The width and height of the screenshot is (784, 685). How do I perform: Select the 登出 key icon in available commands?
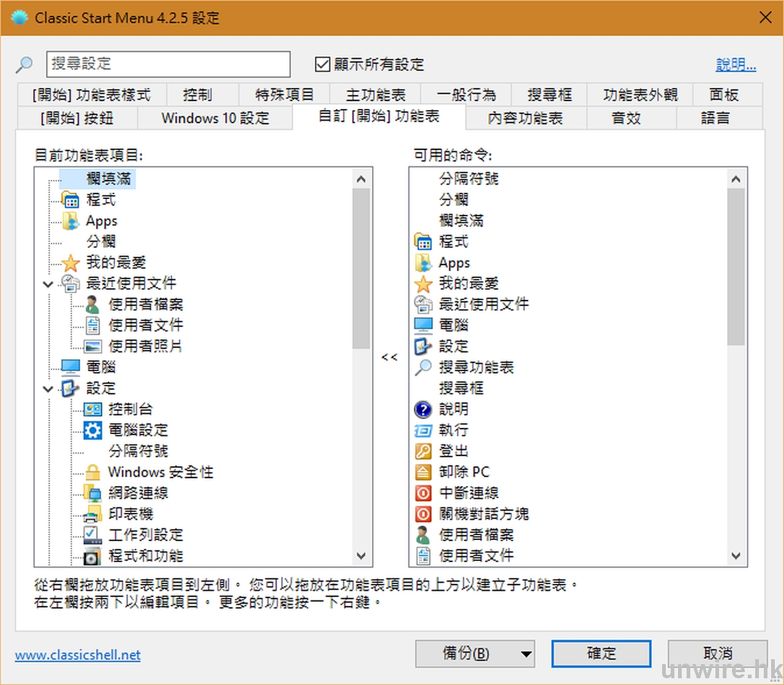click(x=423, y=451)
